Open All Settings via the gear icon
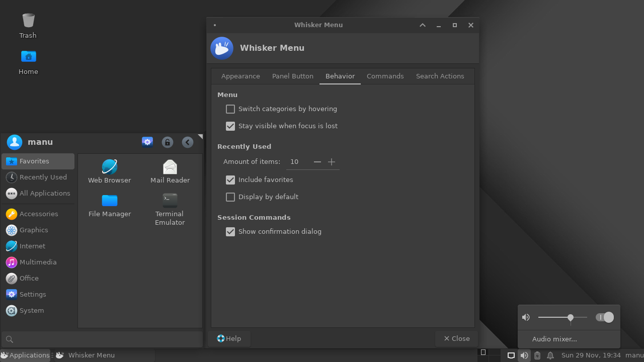 tap(147, 142)
